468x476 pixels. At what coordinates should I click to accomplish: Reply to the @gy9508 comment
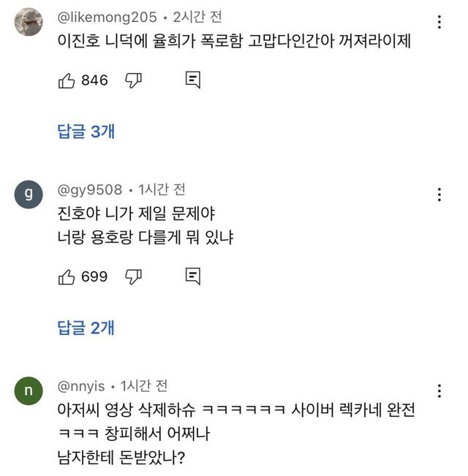coord(193,276)
